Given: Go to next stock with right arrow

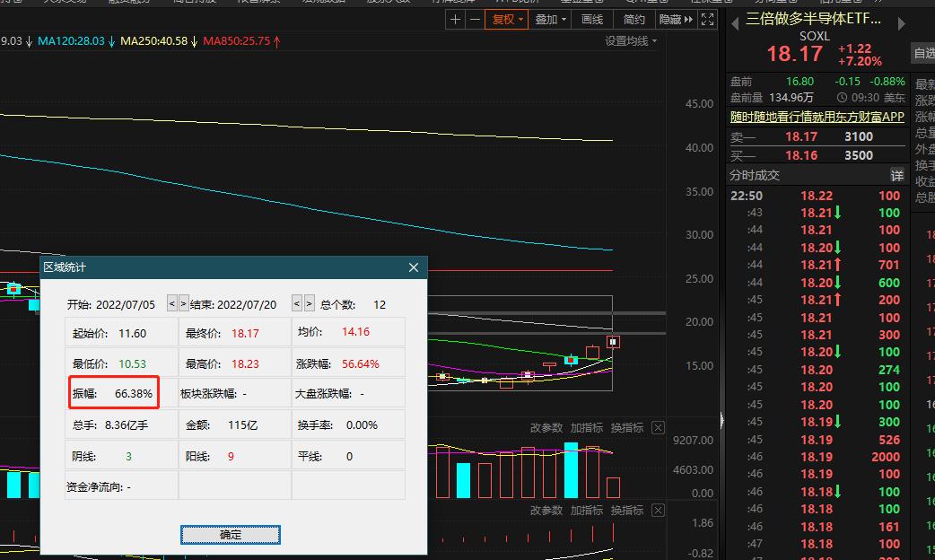Looking at the screenshot, I should (901, 24).
